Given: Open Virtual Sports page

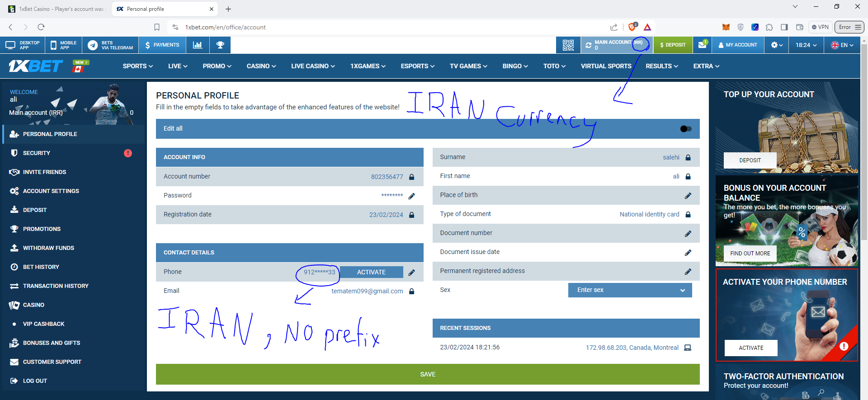Looking at the screenshot, I should coord(606,66).
